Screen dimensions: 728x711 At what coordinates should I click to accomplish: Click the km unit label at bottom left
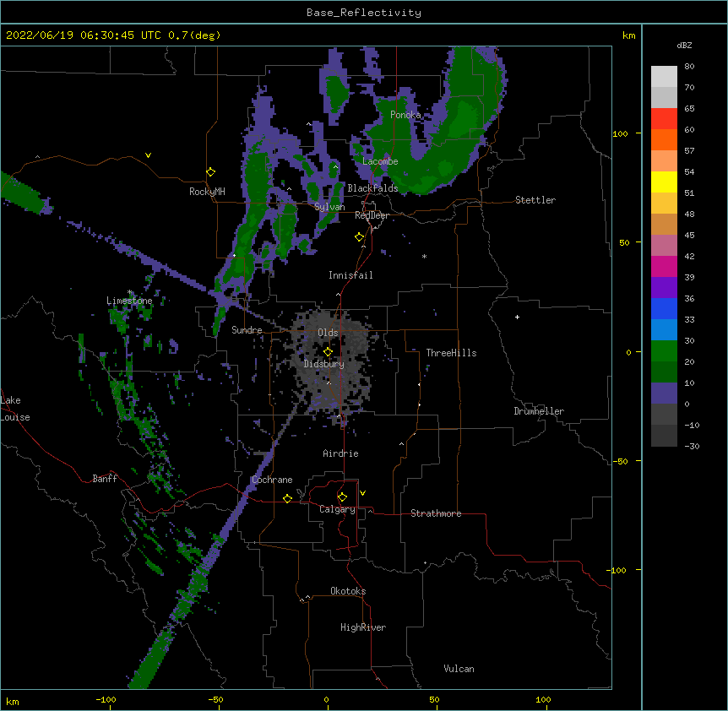tap(13, 702)
